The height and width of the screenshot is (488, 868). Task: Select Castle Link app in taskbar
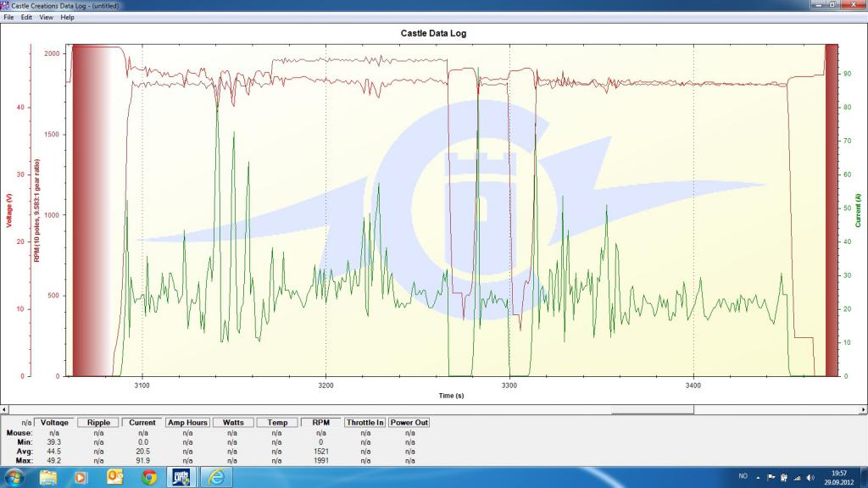[182, 476]
